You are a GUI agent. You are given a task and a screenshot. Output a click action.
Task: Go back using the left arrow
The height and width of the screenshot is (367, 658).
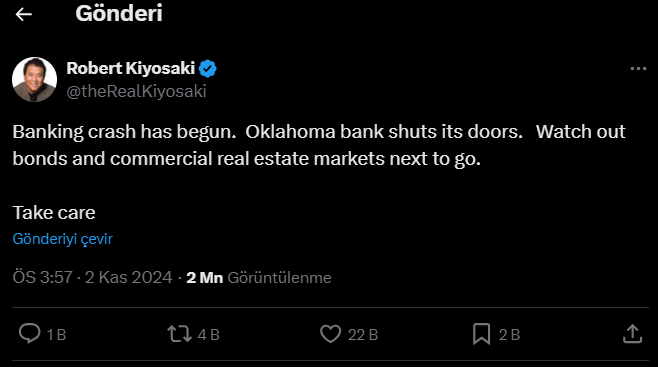point(24,14)
